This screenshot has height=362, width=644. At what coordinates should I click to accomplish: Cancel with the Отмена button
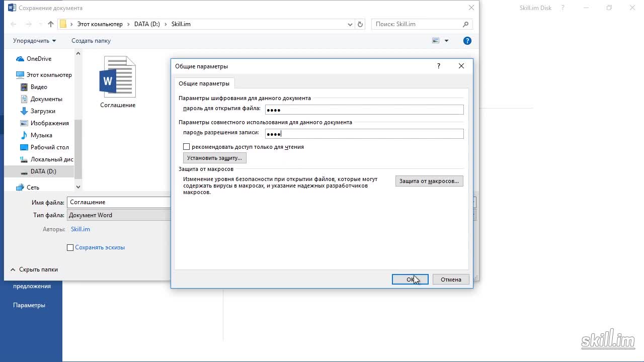click(451, 280)
